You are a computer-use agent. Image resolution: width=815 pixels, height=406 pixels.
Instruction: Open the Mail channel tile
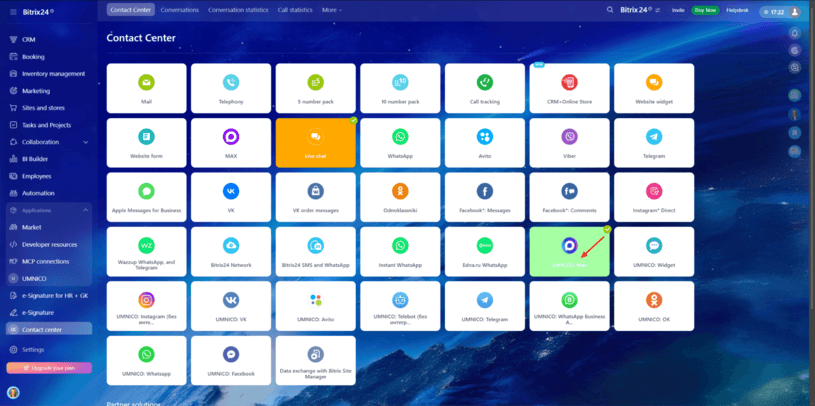coord(147,88)
